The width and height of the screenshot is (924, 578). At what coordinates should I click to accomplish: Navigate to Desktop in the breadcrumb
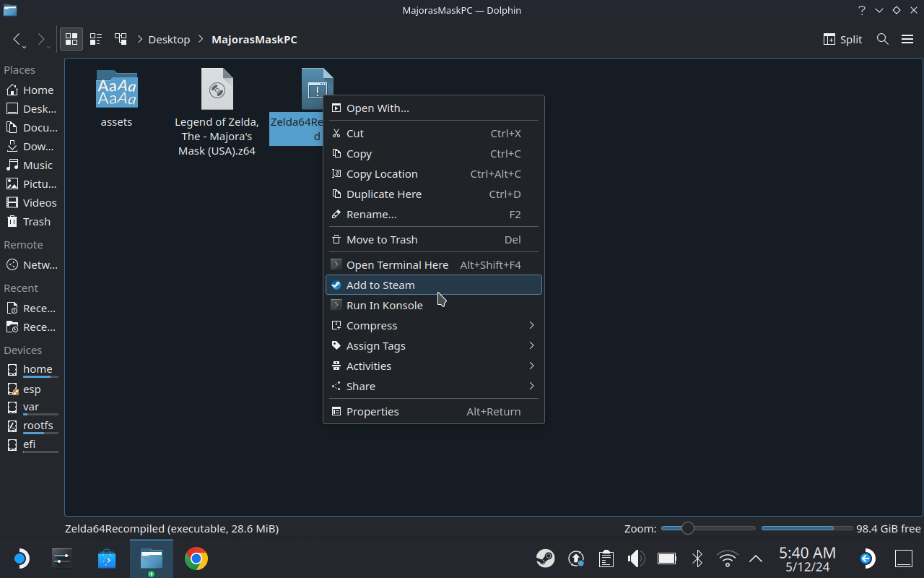169,40
